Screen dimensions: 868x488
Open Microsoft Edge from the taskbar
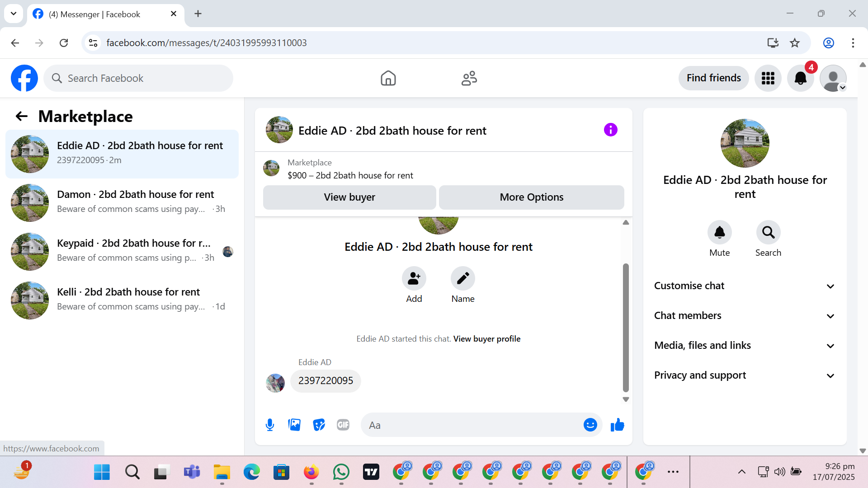(x=252, y=472)
